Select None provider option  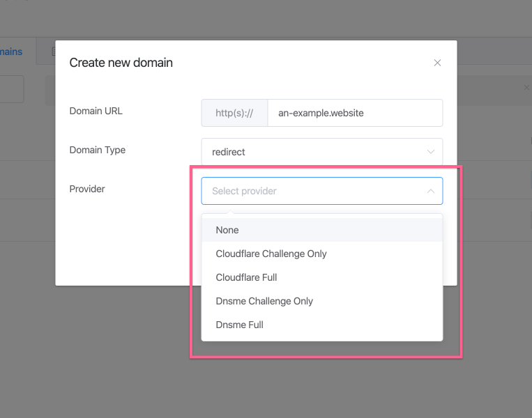[x=321, y=230]
